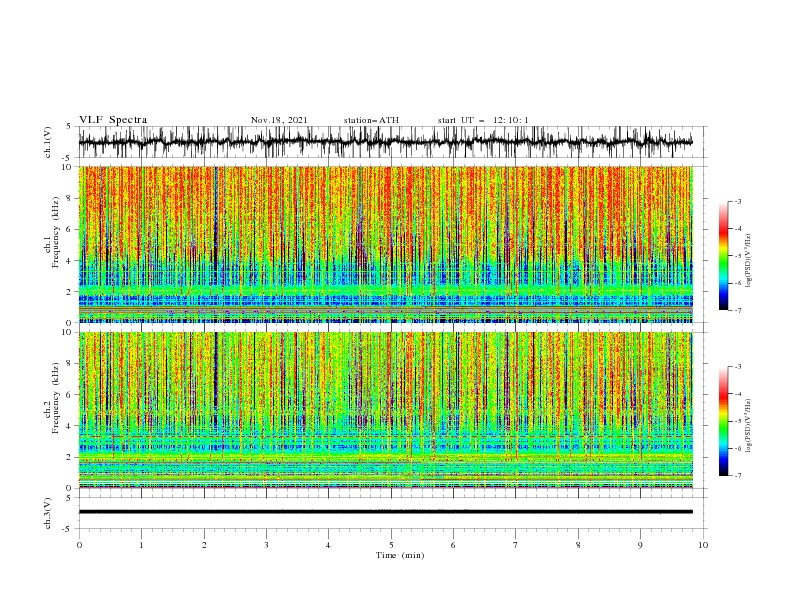Click the '-3' label on the ch.1 color bar
Image resolution: width=792 pixels, height=612 pixels.
[x=738, y=201]
